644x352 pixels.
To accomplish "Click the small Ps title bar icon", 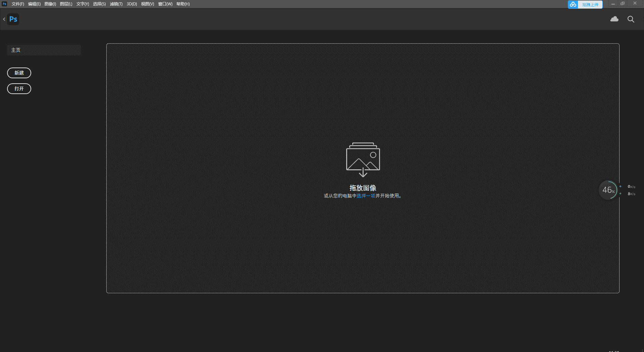I will point(4,4).
